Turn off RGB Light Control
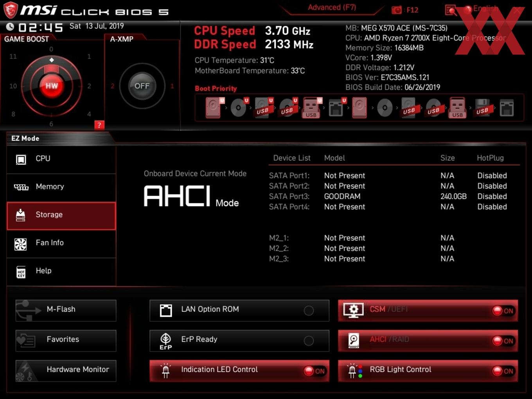532x399 pixels. (x=428, y=370)
